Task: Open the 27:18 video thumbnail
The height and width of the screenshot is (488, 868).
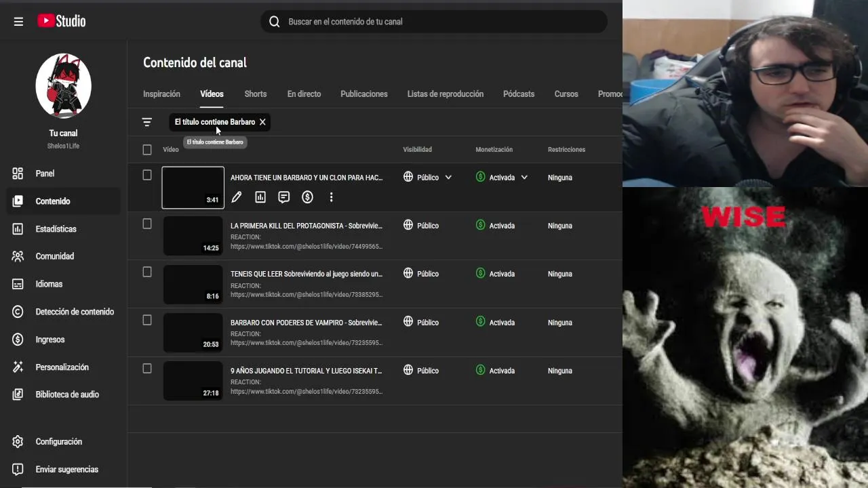Action: pyautogui.click(x=193, y=381)
